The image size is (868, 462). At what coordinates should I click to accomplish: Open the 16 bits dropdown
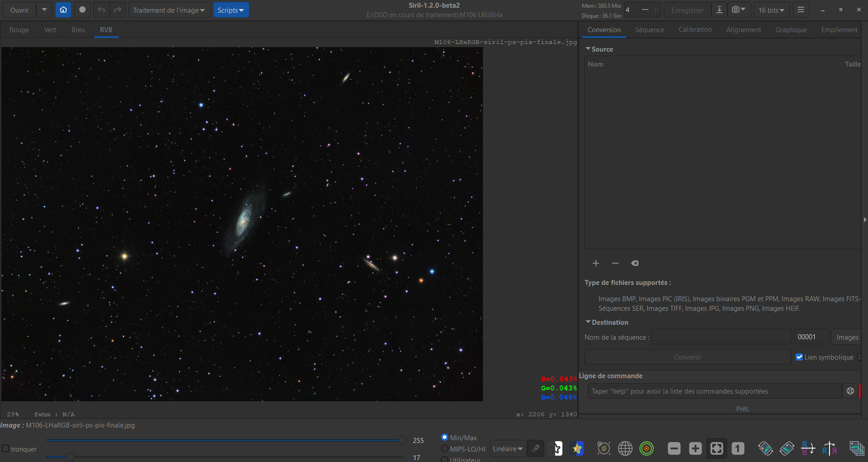pos(771,10)
